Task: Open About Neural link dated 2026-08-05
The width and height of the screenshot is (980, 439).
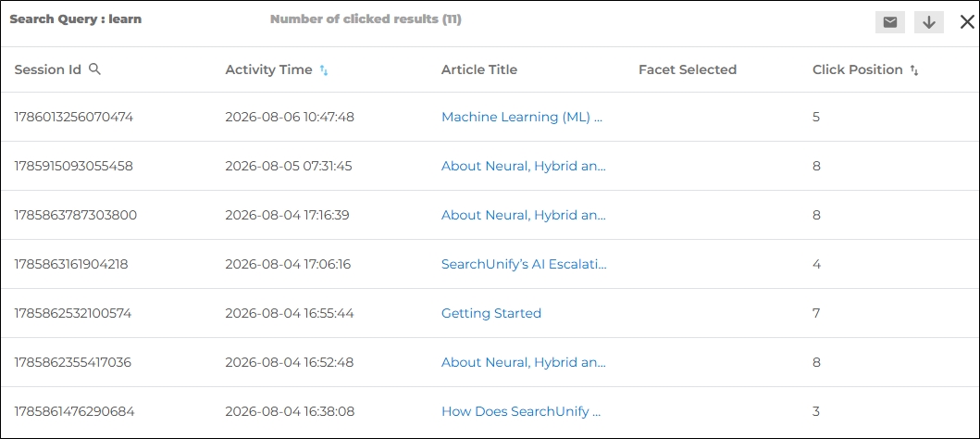Action: (524, 167)
